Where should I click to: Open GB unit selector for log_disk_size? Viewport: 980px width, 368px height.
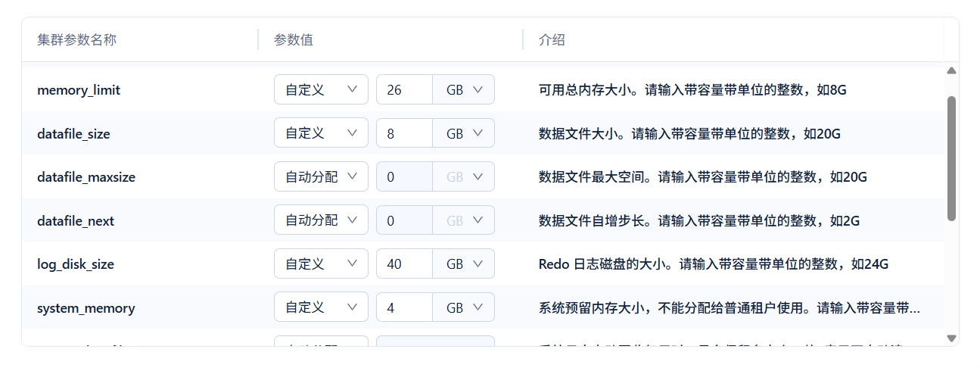pyautogui.click(x=464, y=264)
